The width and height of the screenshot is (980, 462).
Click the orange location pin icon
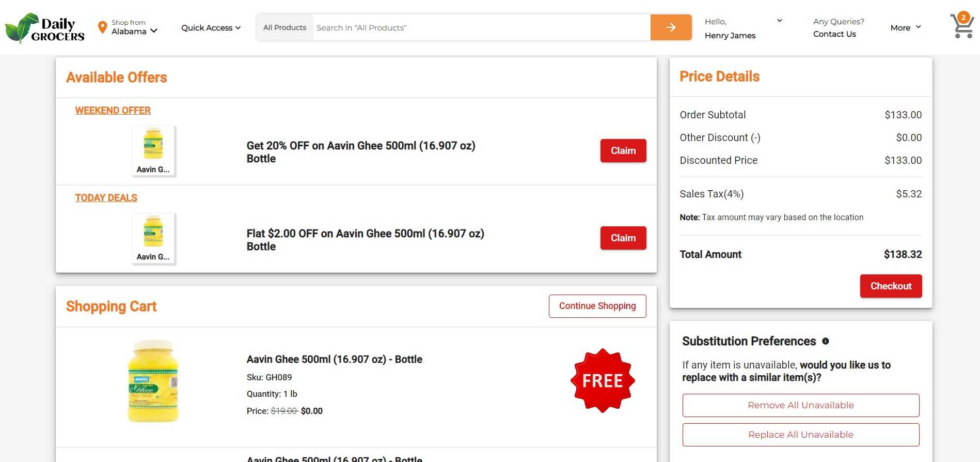coord(102,27)
